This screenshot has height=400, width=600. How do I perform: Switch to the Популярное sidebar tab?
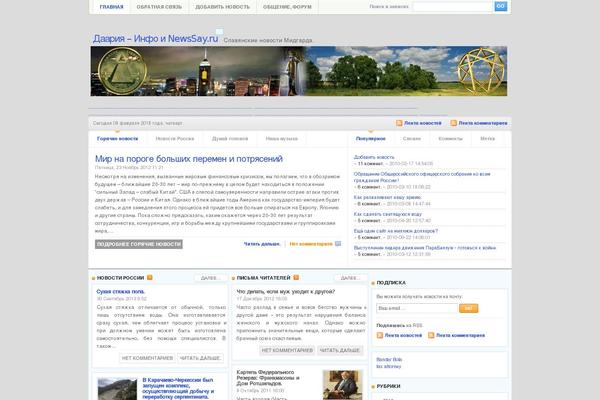(x=370, y=139)
